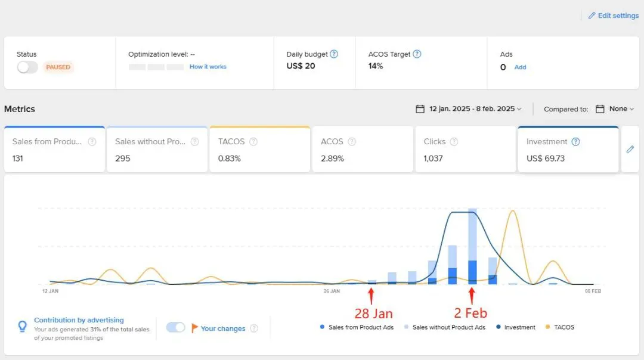Click the TACOS card help icon
The height and width of the screenshot is (360, 644).
point(253,142)
